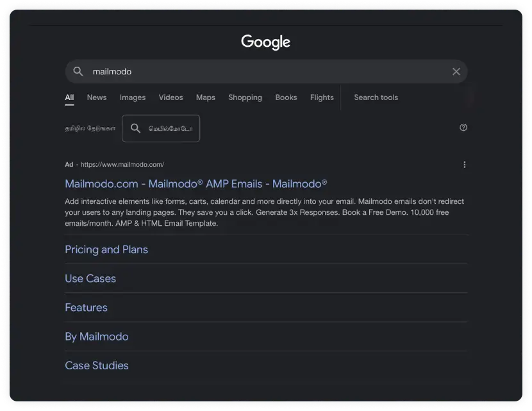Screen dimensions: 532x411
Task: Open Mailmodo AMP Emails ad headline link
Action: pos(196,184)
